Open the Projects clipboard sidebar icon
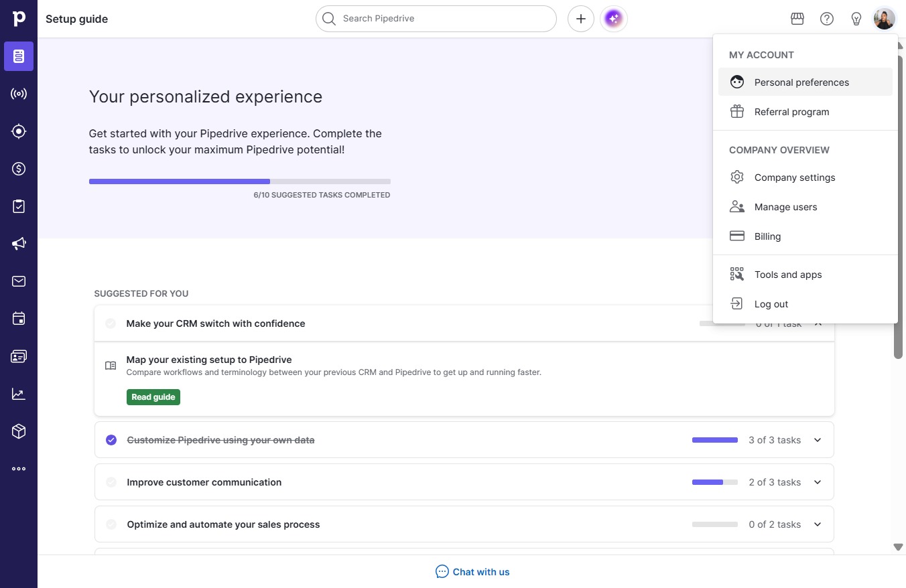This screenshot has width=906, height=588. point(19,206)
